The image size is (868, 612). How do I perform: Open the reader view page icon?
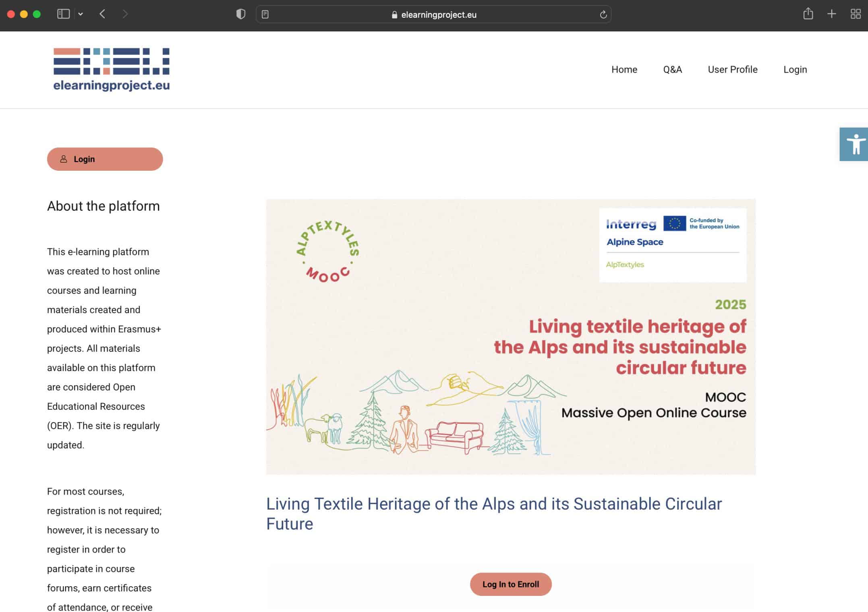265,14
